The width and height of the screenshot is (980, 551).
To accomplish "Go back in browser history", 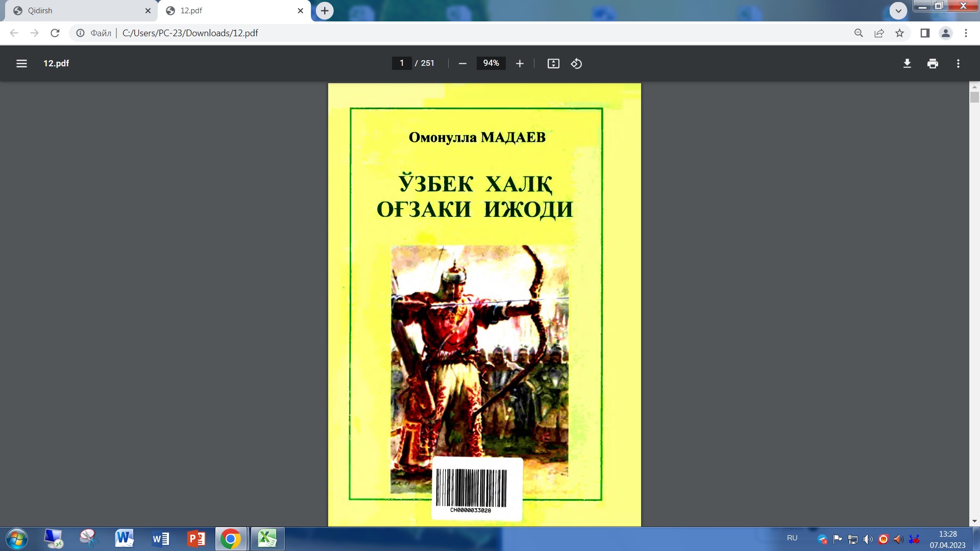I will click(14, 33).
